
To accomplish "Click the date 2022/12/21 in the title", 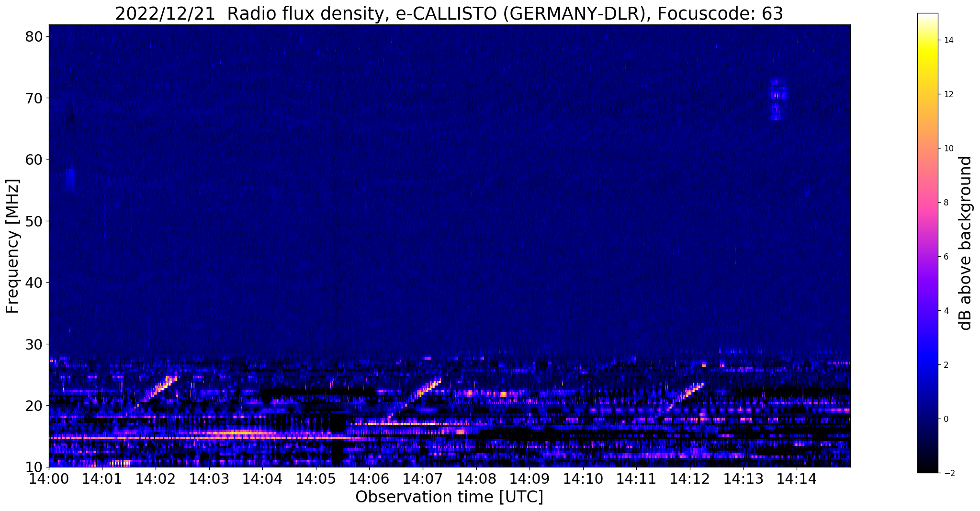I will pyautogui.click(x=165, y=14).
